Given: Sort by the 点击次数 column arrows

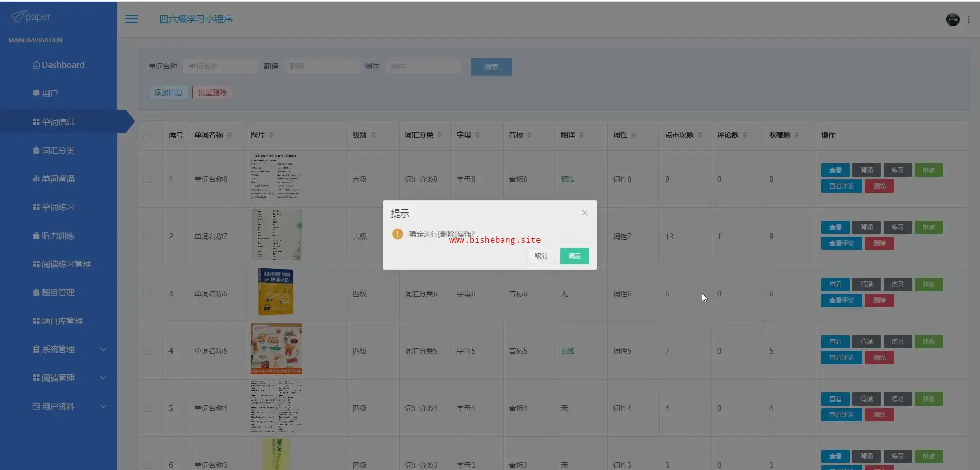Looking at the screenshot, I should click(700, 135).
